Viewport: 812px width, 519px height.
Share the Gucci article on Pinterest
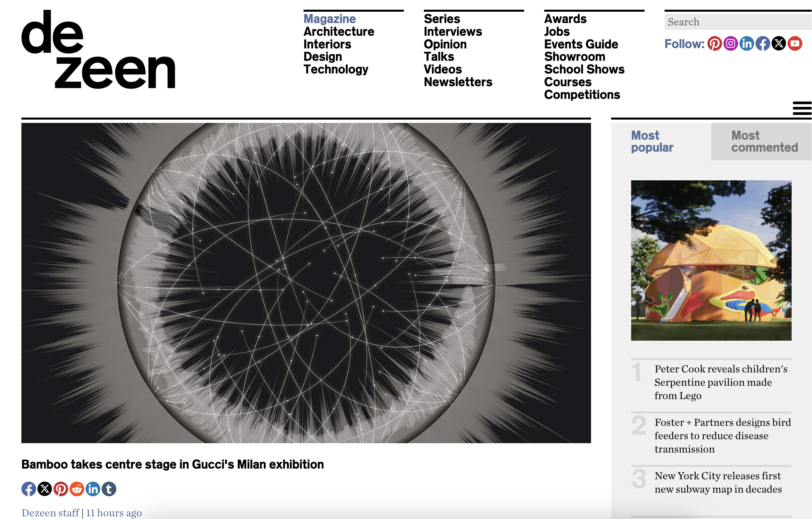(61, 489)
